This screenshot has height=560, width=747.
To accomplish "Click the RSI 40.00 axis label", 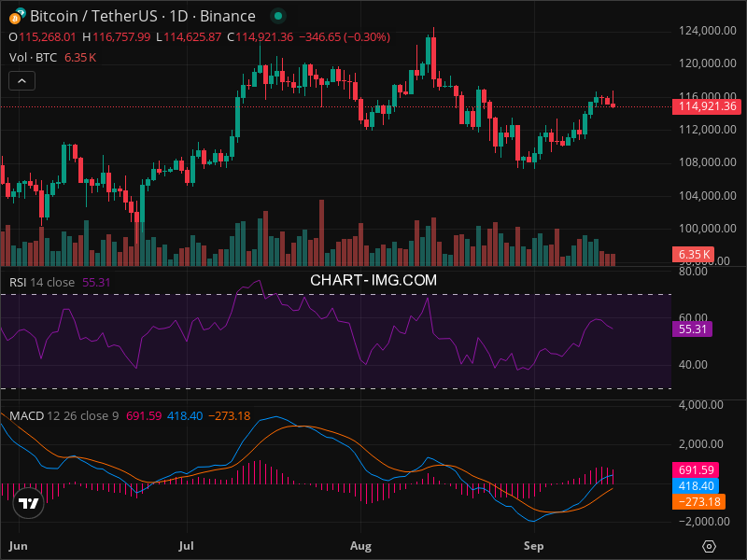I will point(693,365).
